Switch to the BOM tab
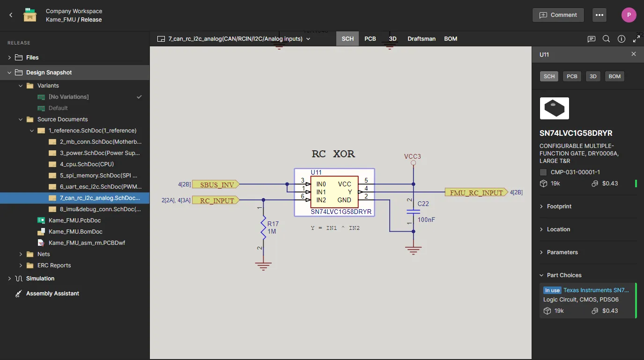The width and height of the screenshot is (644, 360). [451, 39]
